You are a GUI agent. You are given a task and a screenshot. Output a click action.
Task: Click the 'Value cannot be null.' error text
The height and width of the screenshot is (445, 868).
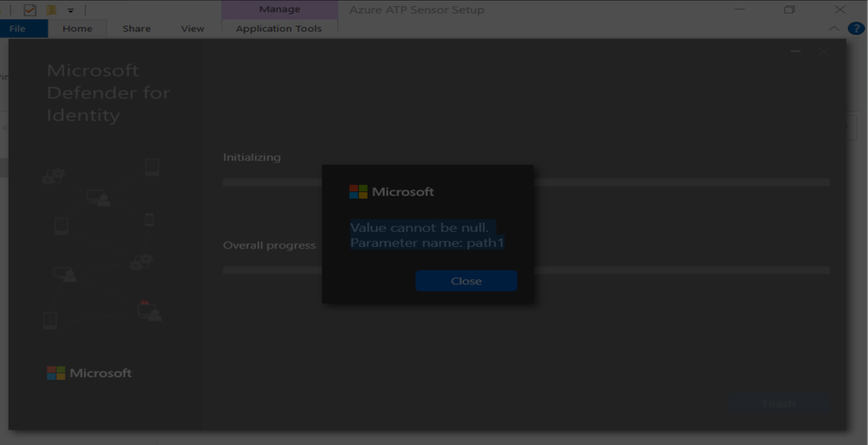420,228
